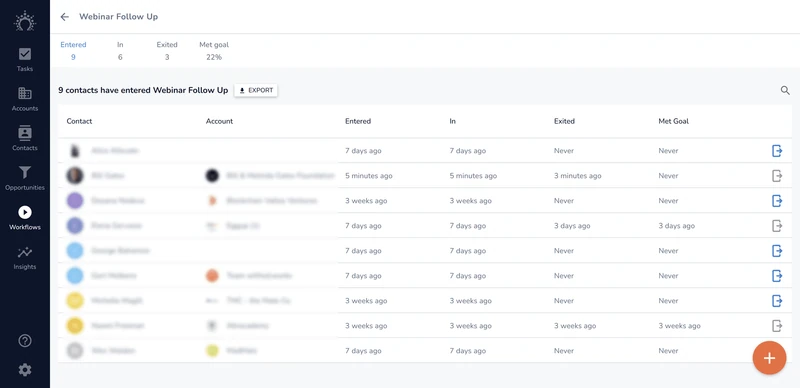Click the gray exit icon for 5 minutes ago row
Image resolution: width=800 pixels, height=388 pixels.
pyautogui.click(x=777, y=176)
